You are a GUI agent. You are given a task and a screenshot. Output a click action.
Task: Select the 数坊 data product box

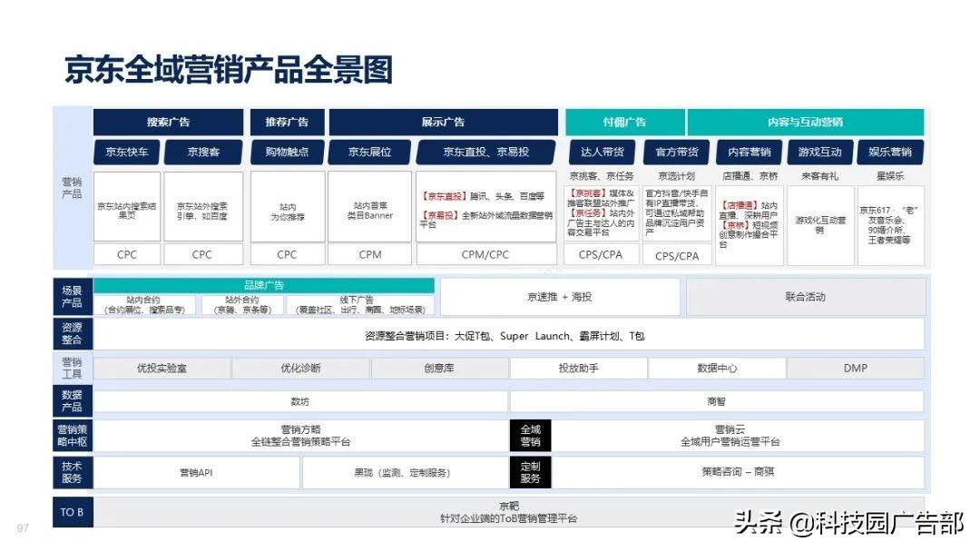(x=300, y=401)
